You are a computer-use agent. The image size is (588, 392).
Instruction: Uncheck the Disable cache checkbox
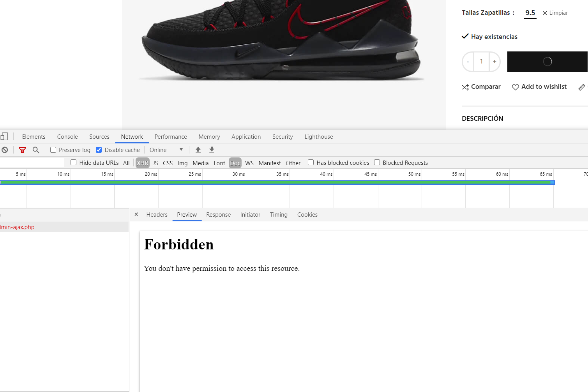point(99,150)
